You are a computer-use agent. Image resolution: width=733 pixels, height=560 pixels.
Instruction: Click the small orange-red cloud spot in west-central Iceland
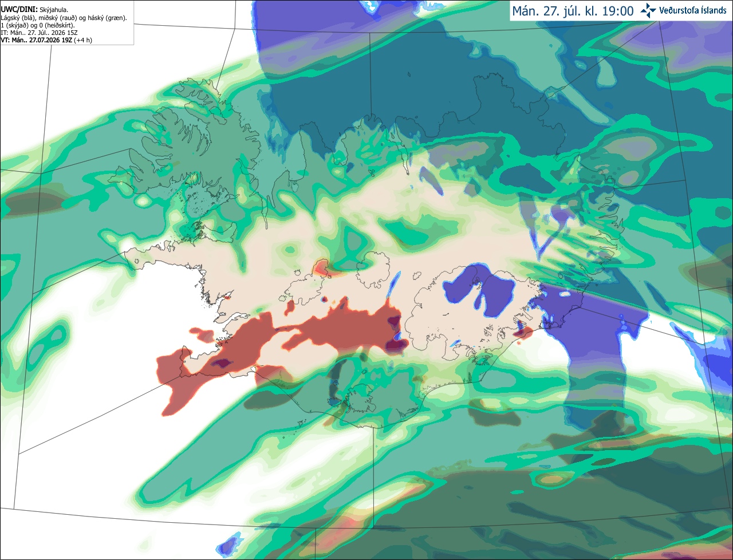[x=322, y=267]
